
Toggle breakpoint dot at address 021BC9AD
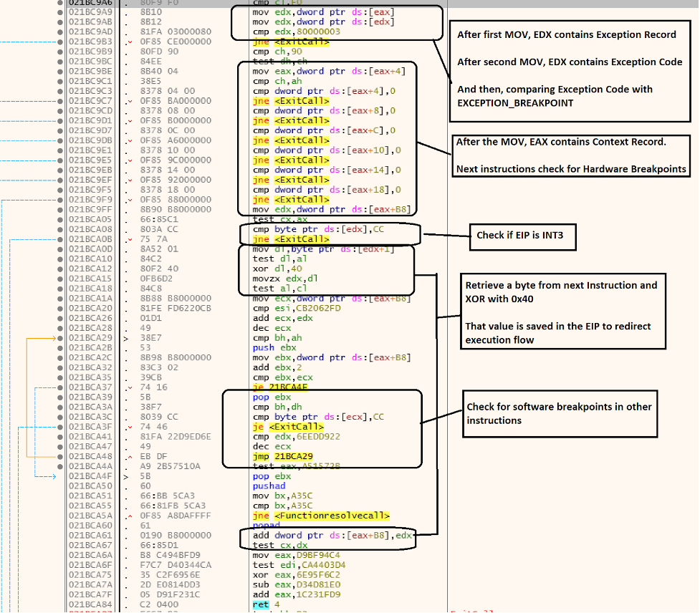click(x=59, y=32)
